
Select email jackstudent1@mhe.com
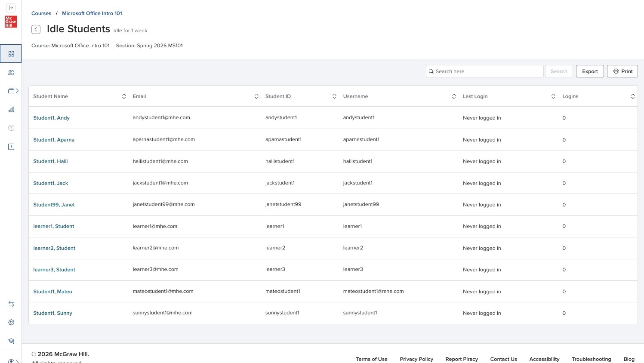(x=160, y=183)
